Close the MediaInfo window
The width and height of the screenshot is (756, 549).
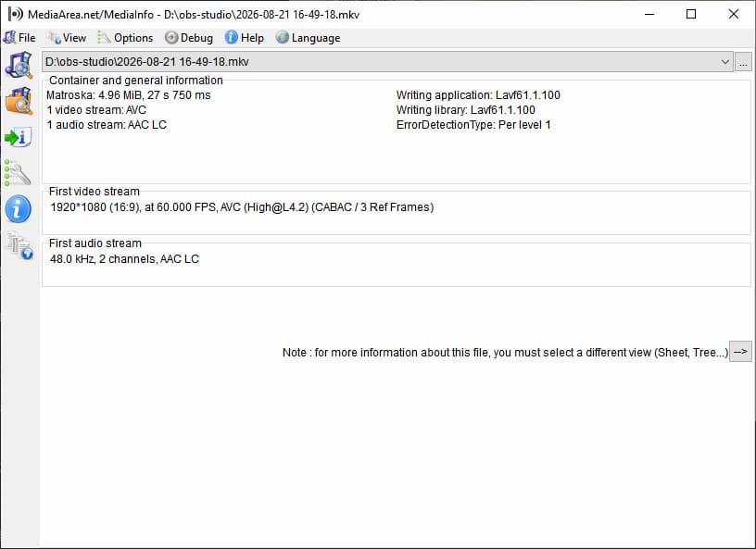[734, 14]
